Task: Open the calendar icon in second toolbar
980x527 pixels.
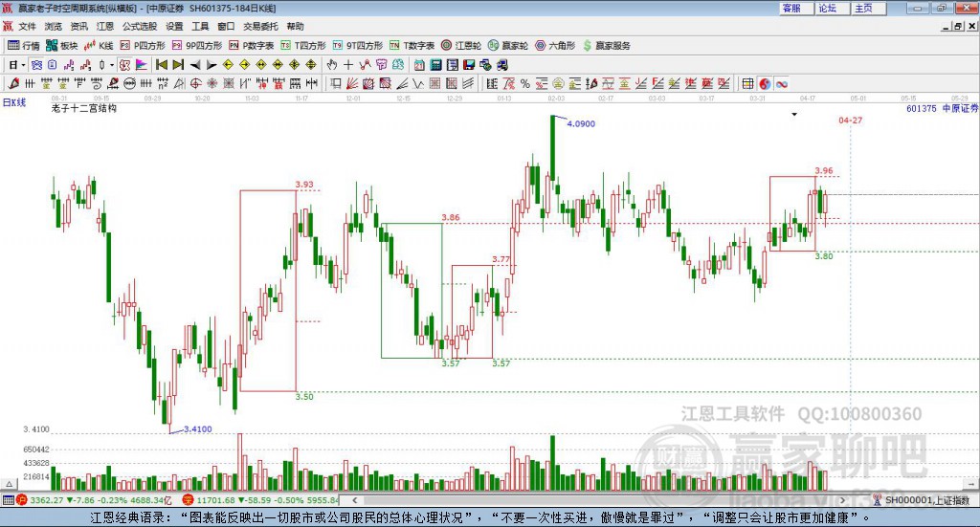Action: pyautogui.click(x=419, y=65)
